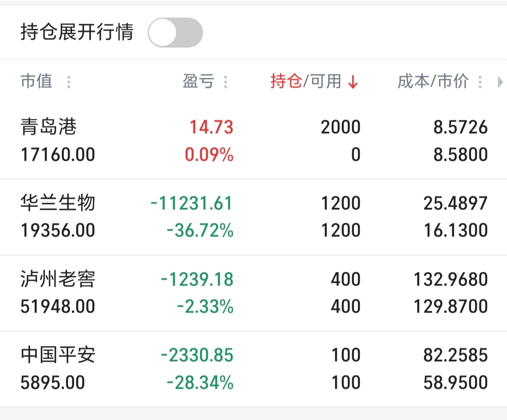Open the 泸州老窖 holding row
This screenshot has height=420, width=507.
click(x=253, y=293)
